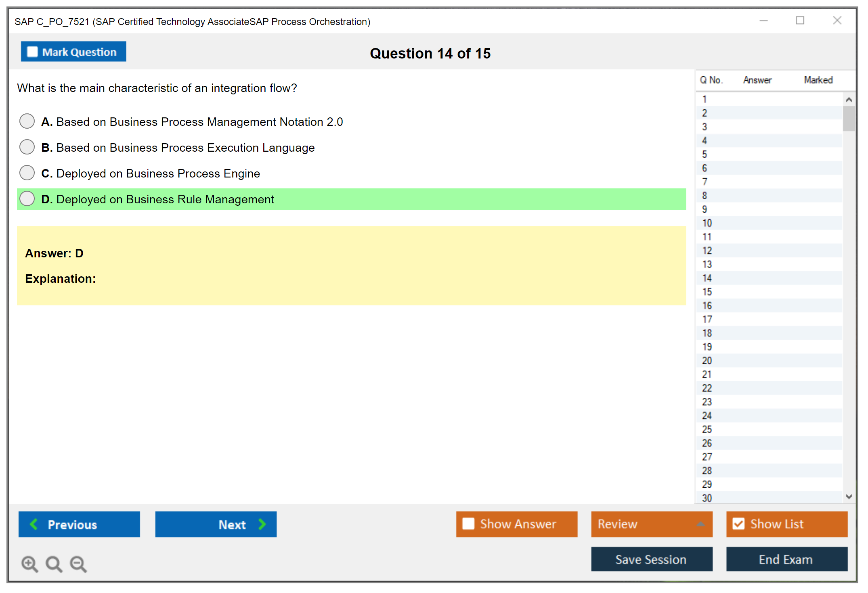The width and height of the screenshot is (868, 593).
Task: Pick option D, Business Rule Management
Action: (27, 198)
